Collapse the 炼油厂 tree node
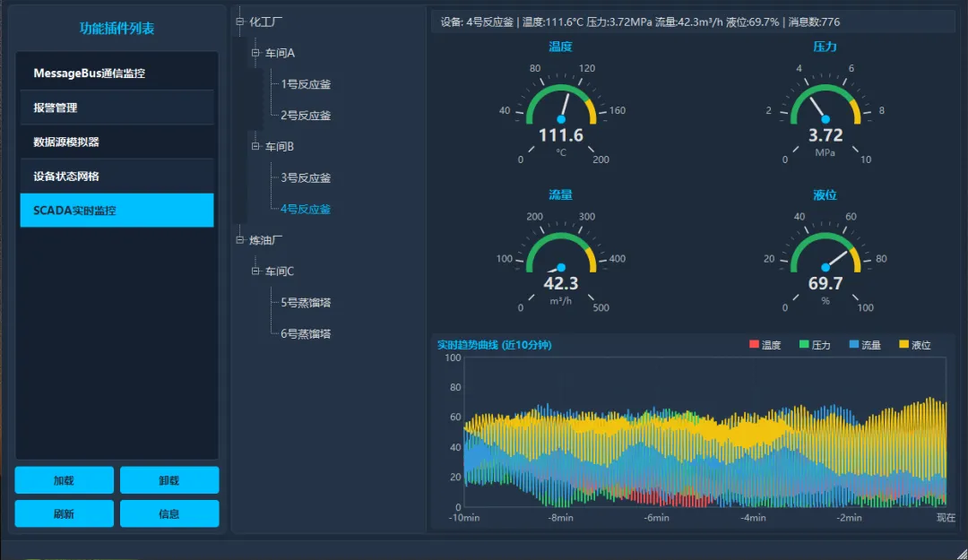 coord(240,239)
